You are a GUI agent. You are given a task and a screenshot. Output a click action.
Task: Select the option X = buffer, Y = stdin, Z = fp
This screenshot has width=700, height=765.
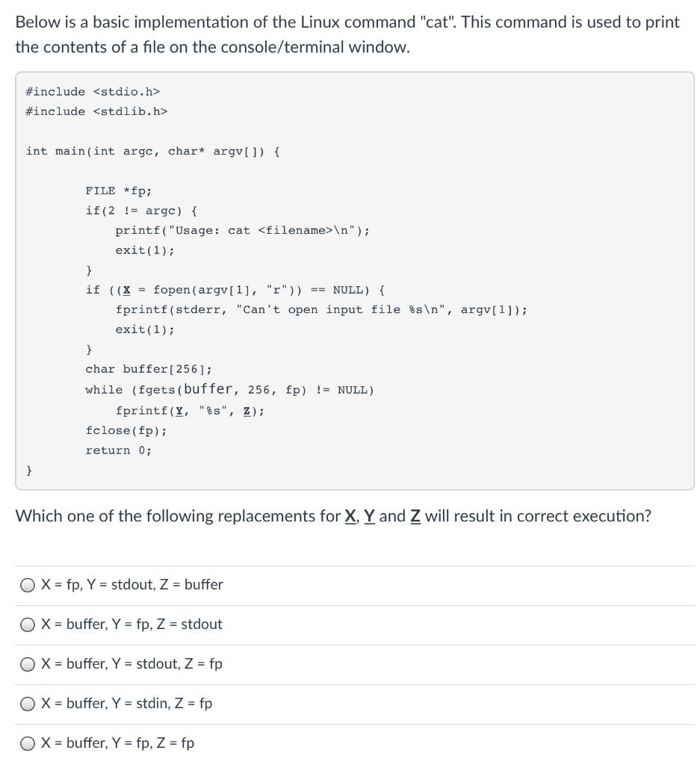point(128,703)
